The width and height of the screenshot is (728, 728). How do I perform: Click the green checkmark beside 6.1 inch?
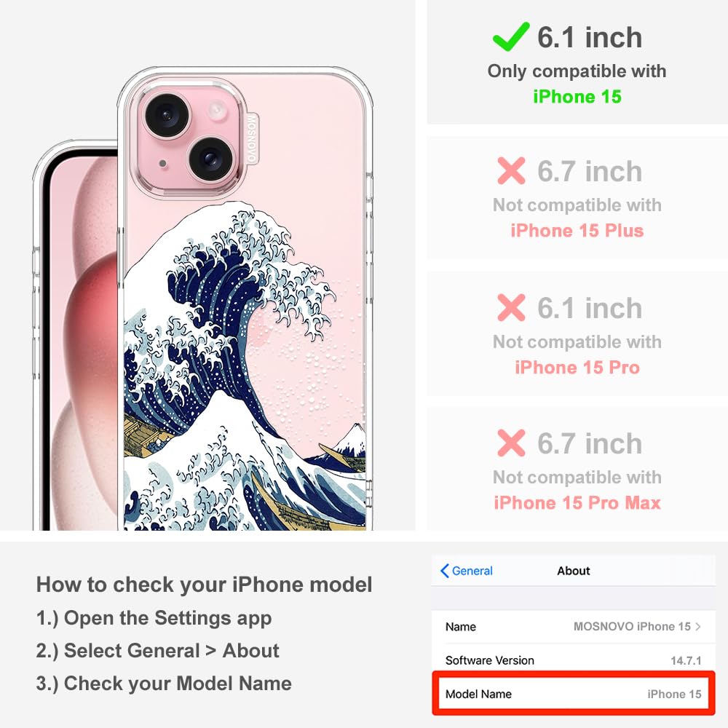point(511,36)
